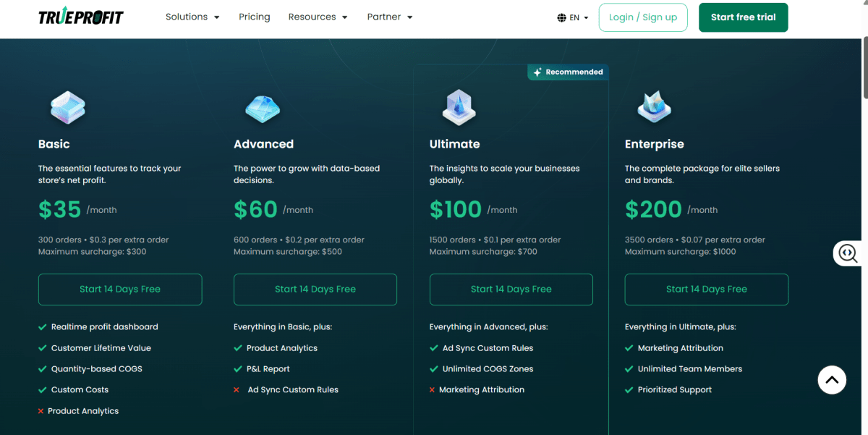Click the red cross beside Ad Sync Custom Rules

[x=237, y=390]
